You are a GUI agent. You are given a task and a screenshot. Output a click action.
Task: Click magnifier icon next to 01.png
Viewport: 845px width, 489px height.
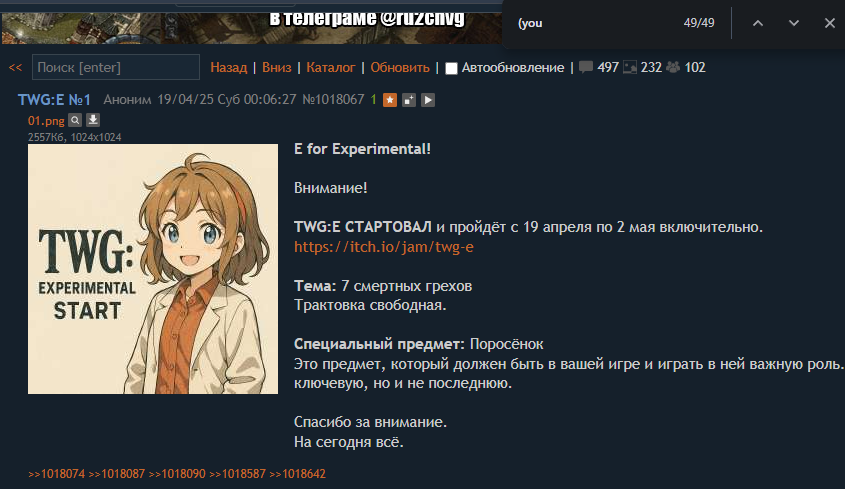[75, 120]
